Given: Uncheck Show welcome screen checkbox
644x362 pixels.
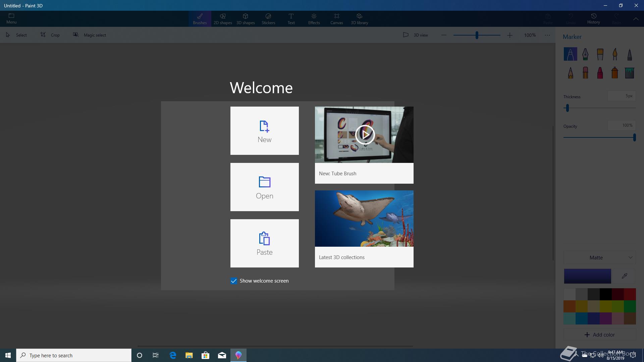Looking at the screenshot, I should 234,281.
